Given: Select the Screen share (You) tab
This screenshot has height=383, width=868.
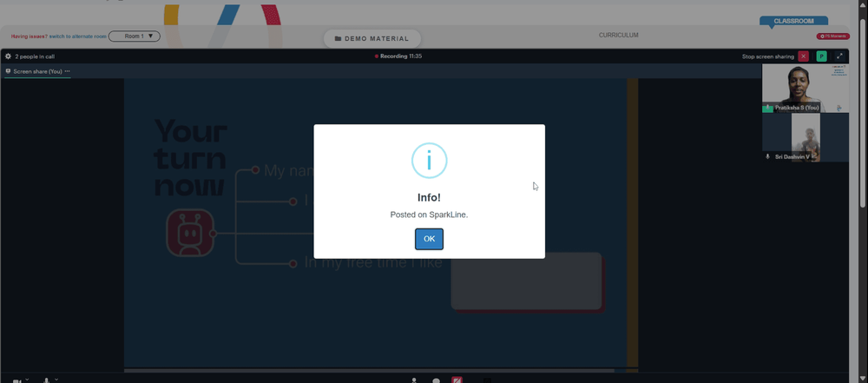Looking at the screenshot, I should 37,71.
